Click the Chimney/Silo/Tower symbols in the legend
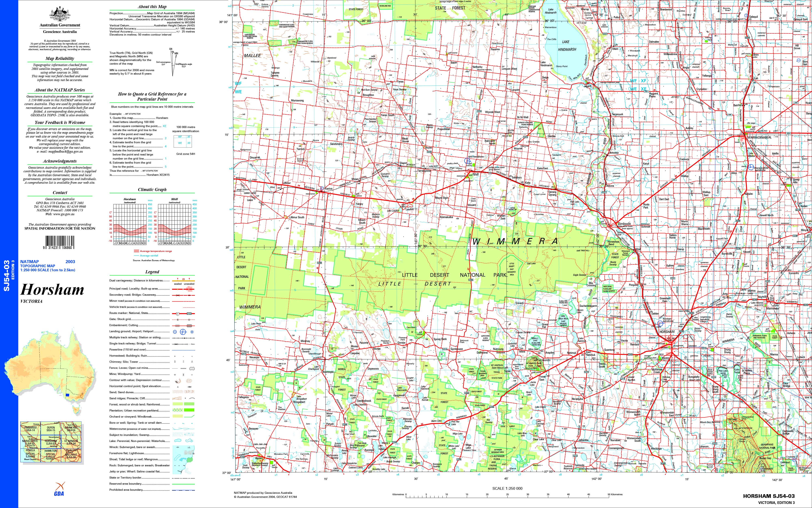Image resolution: width=812 pixels, height=508 pixels. (x=183, y=362)
